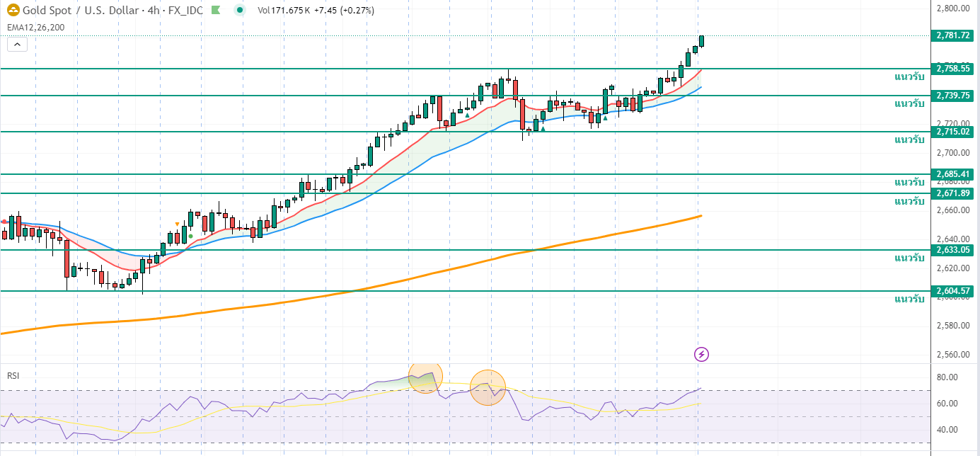Click the small green dot marker below candles
Screen dimensions: 980x456
coord(191,236)
